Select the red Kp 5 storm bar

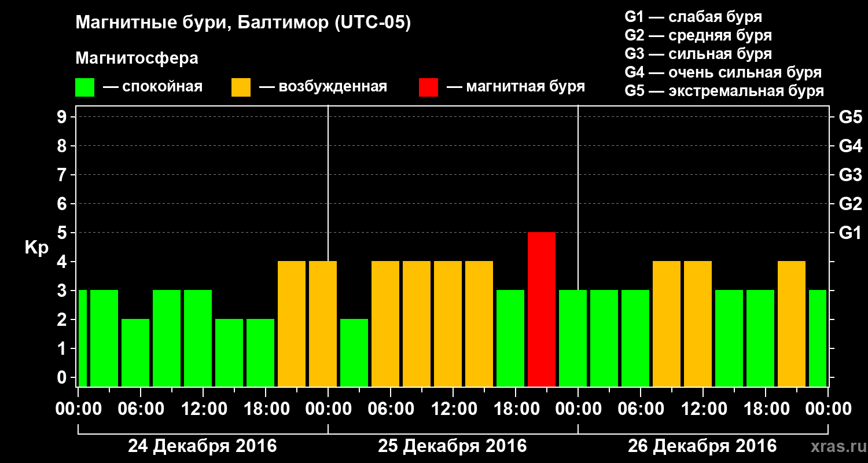pos(542,309)
